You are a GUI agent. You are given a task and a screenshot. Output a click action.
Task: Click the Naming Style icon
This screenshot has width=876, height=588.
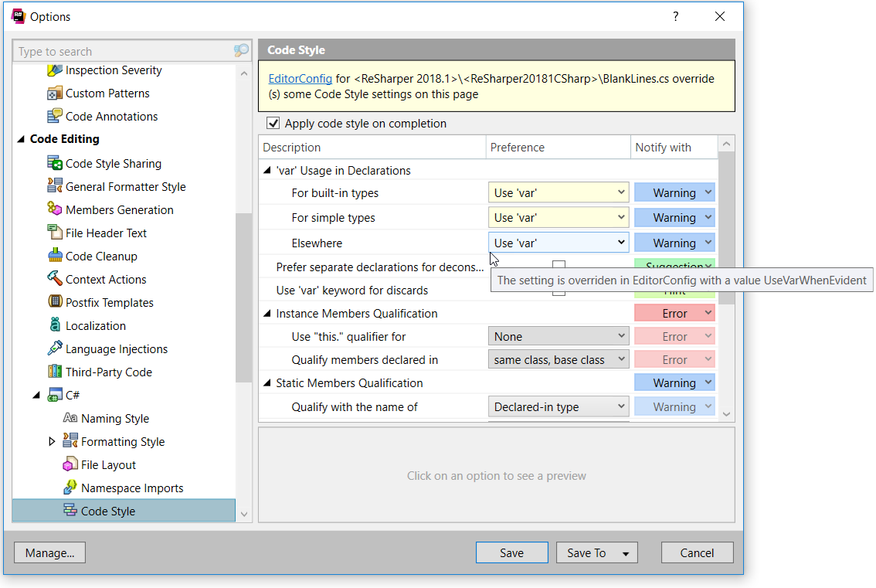tap(70, 418)
